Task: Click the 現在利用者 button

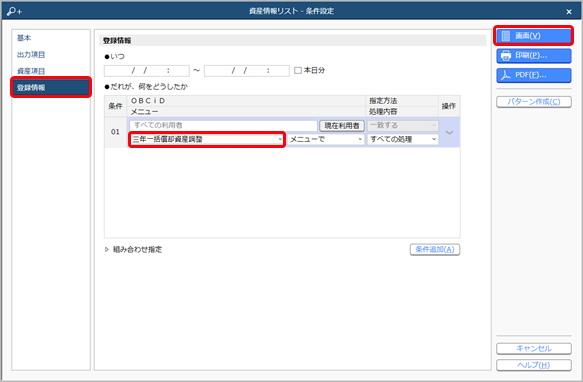Action: click(342, 125)
